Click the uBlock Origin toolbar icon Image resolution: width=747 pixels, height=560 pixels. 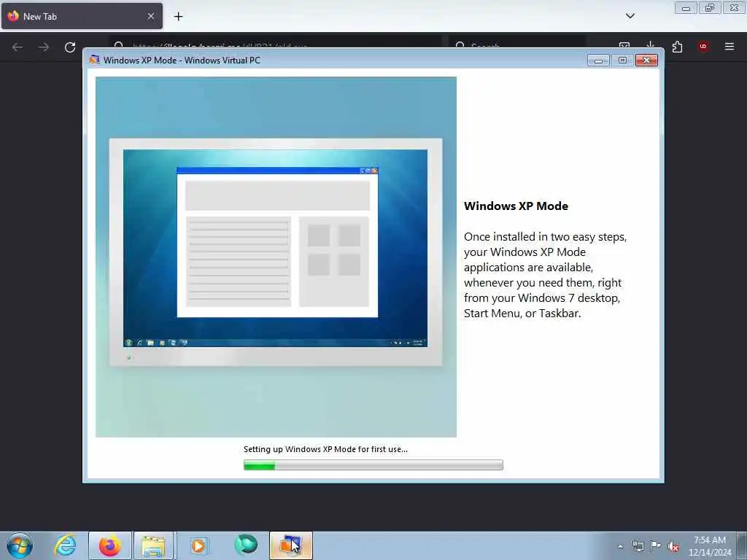pyautogui.click(x=703, y=46)
